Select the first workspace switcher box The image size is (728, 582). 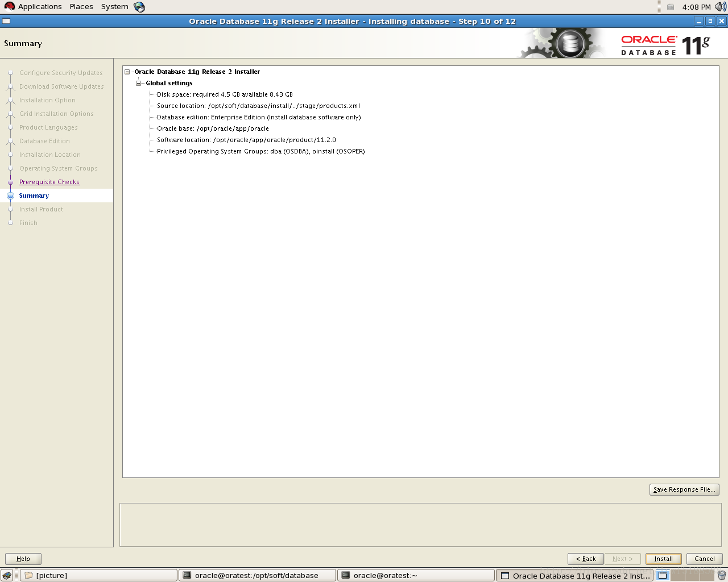click(663, 575)
